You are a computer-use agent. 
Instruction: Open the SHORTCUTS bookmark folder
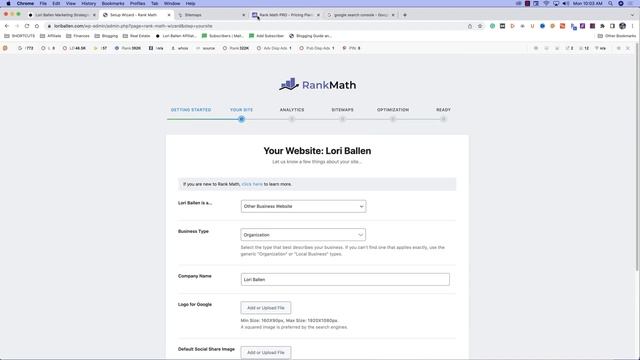pyautogui.click(x=20, y=36)
